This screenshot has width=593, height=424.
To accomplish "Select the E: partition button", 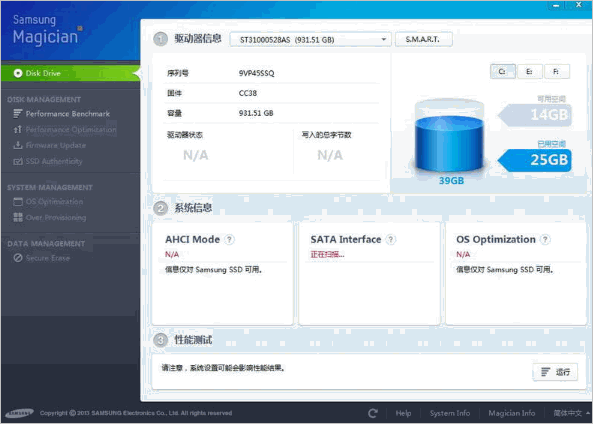I will pos(529,71).
